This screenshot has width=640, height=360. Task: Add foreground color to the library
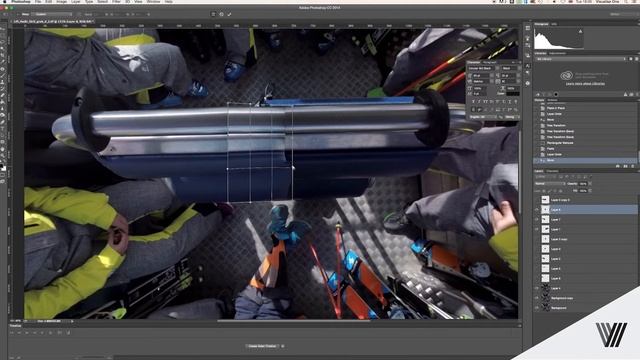coord(556,95)
